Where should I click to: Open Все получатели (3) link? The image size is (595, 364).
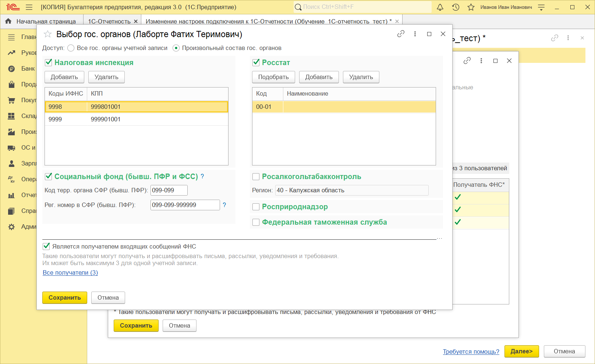pyautogui.click(x=70, y=272)
